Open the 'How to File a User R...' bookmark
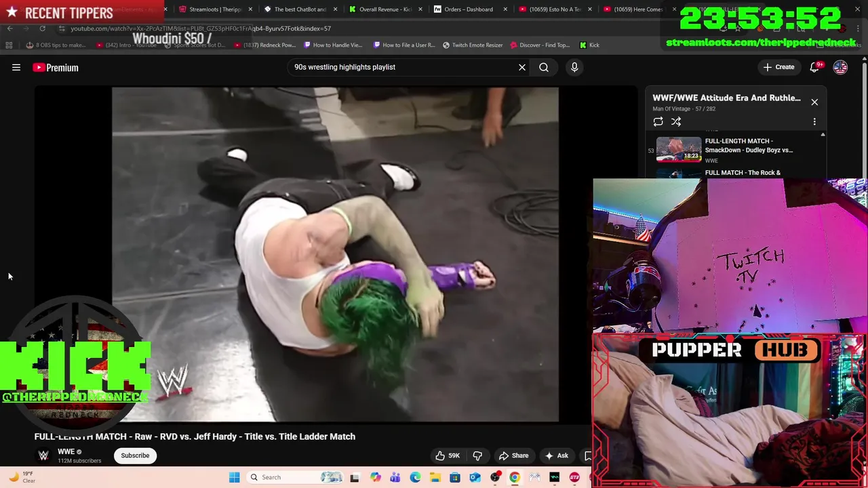The image size is (868, 488). point(404,45)
